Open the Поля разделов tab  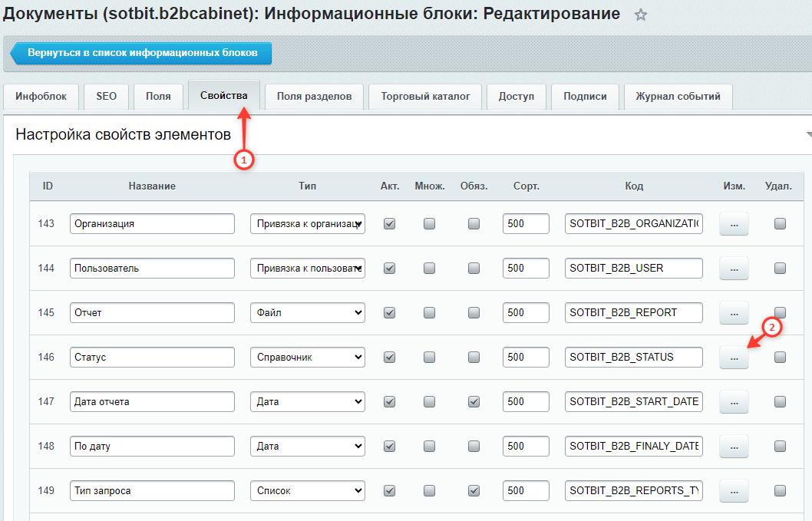click(315, 97)
